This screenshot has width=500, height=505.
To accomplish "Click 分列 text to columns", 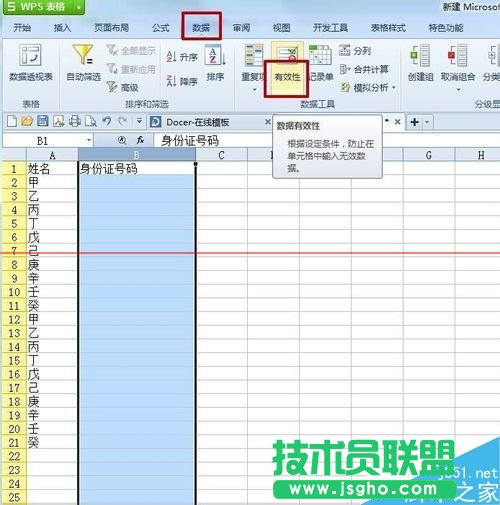I will pyautogui.click(x=355, y=51).
